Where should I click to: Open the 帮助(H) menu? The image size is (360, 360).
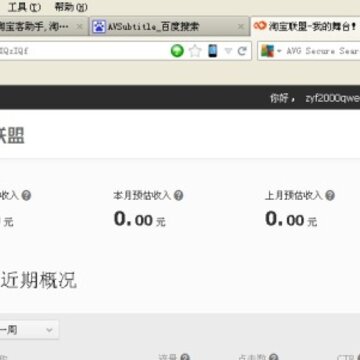(x=71, y=7)
